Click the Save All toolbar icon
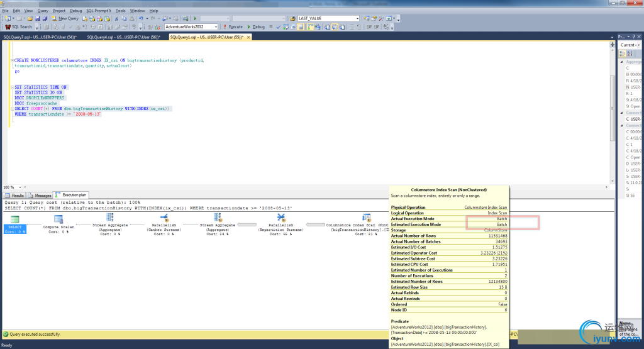644x349 pixels. (x=45, y=18)
